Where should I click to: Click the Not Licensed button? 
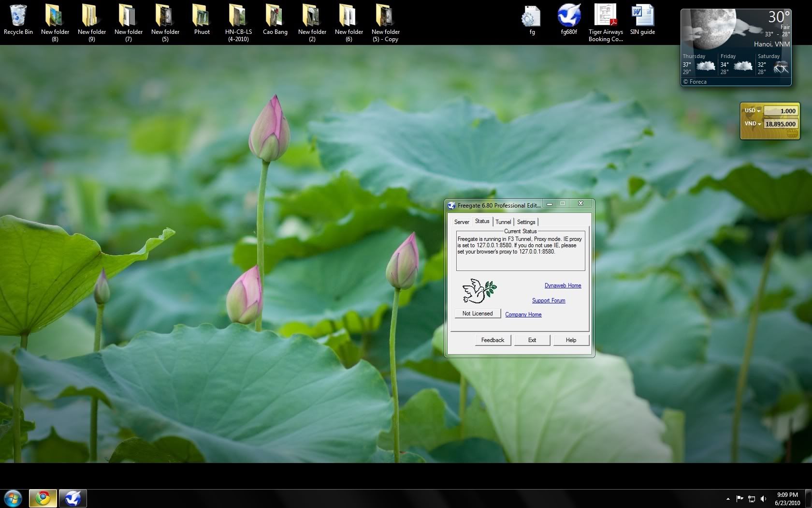(x=478, y=314)
